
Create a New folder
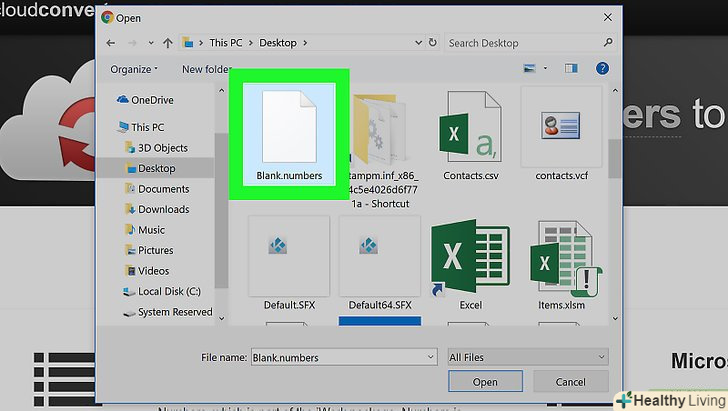pyautogui.click(x=207, y=69)
